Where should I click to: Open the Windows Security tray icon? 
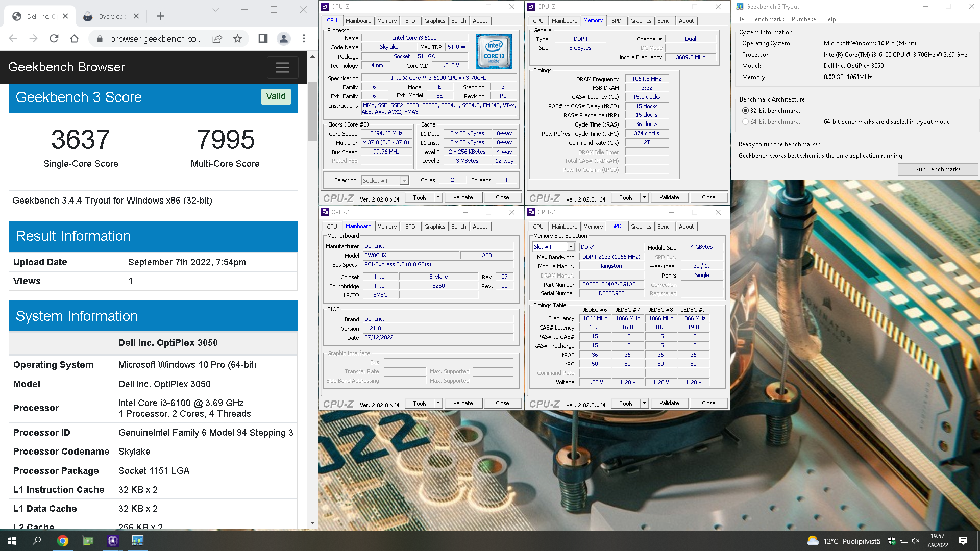pos(892,541)
